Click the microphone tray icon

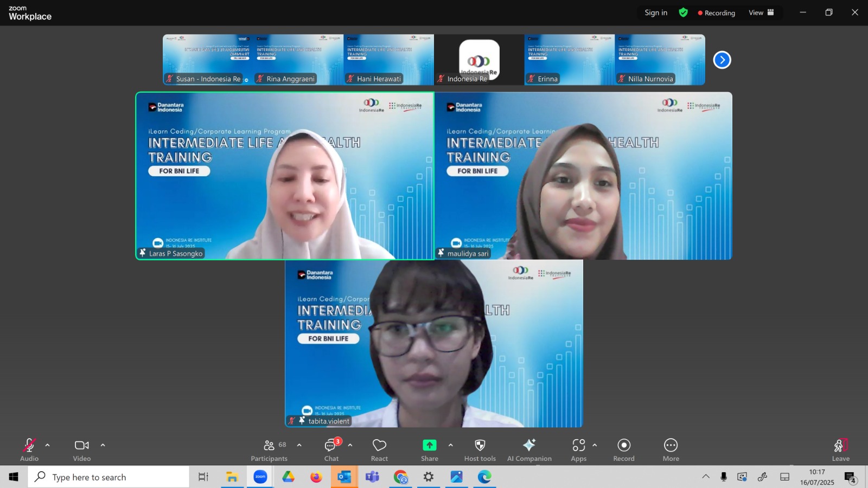(724, 477)
